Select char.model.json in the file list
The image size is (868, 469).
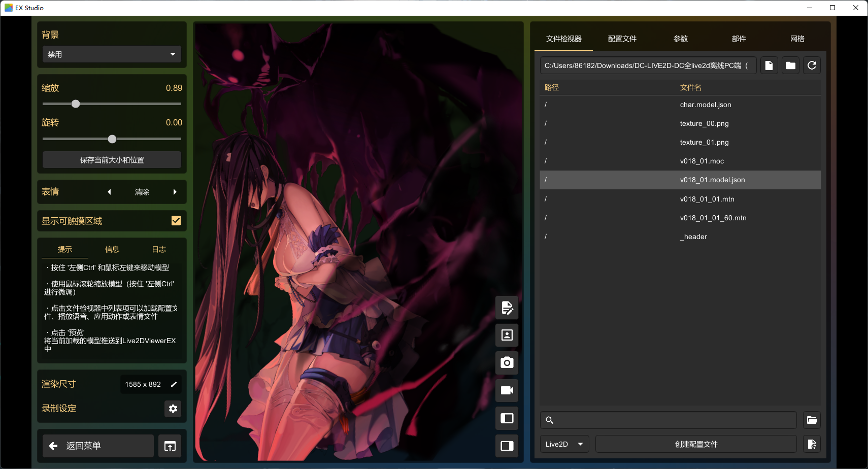click(680, 105)
